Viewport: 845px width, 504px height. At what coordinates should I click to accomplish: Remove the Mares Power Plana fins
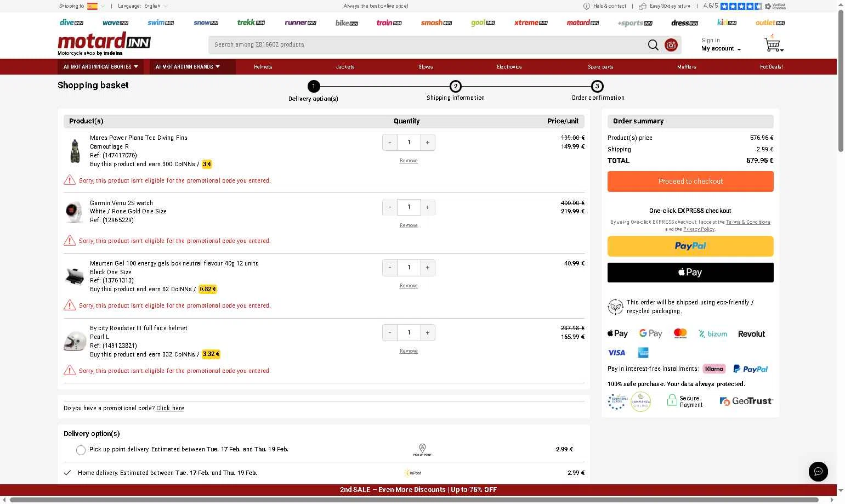click(409, 161)
